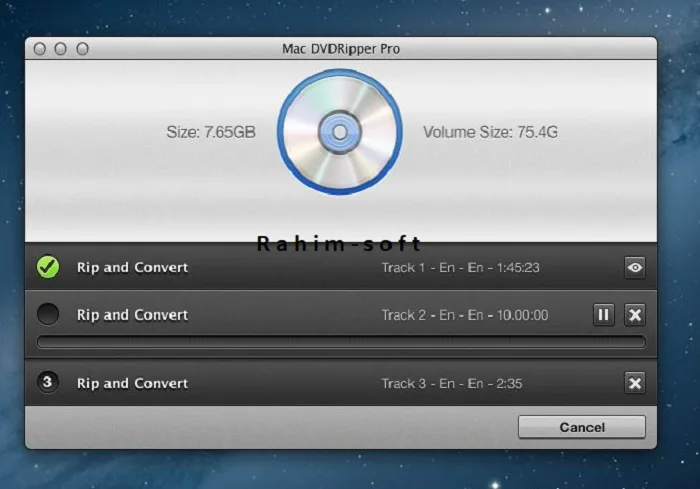
Task: Click 'Rip and Convert' label of Track 2 row
Action: [133, 314]
